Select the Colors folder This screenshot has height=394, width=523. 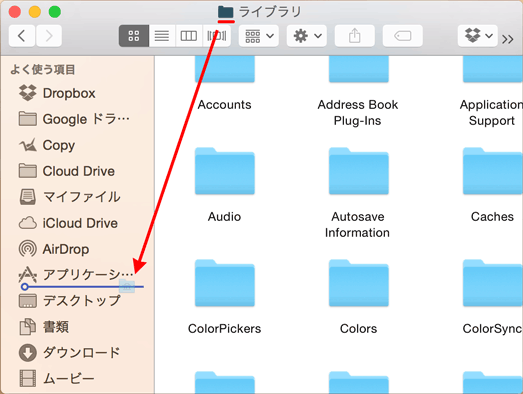(x=359, y=283)
